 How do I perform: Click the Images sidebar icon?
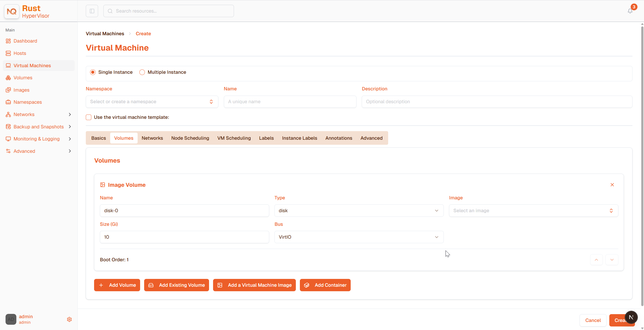click(8, 90)
